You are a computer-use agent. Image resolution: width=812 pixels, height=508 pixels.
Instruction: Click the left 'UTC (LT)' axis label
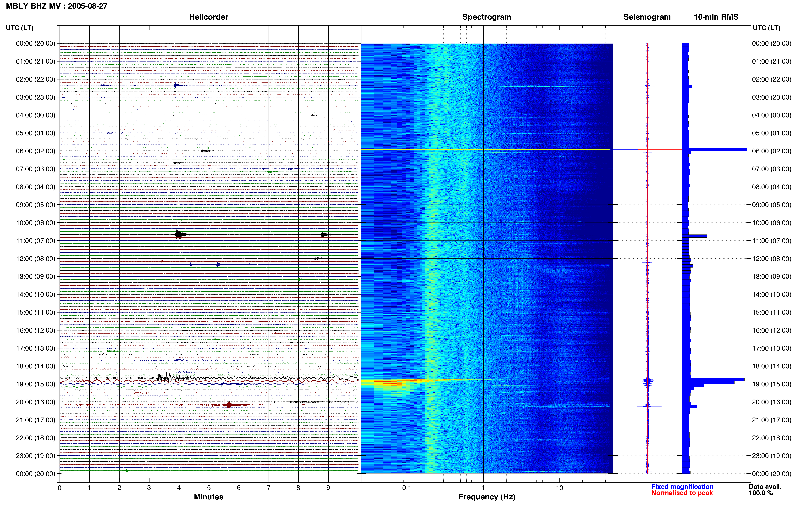[x=19, y=28]
